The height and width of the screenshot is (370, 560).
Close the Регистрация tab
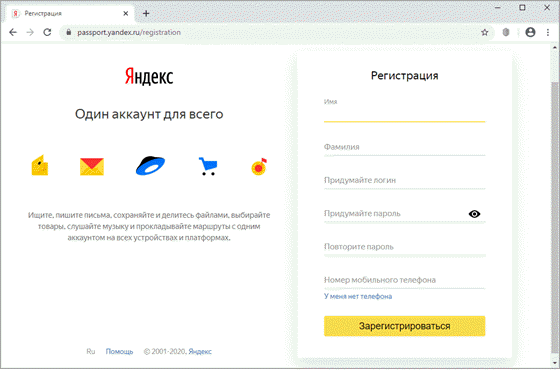(x=126, y=14)
